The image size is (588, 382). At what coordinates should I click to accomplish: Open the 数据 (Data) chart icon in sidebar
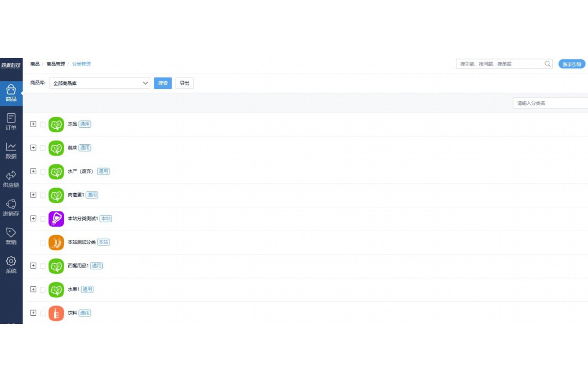pyautogui.click(x=11, y=147)
